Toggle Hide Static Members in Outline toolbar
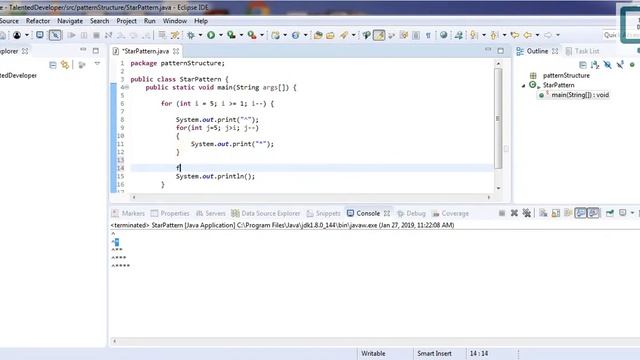 pyautogui.click(x=620, y=64)
